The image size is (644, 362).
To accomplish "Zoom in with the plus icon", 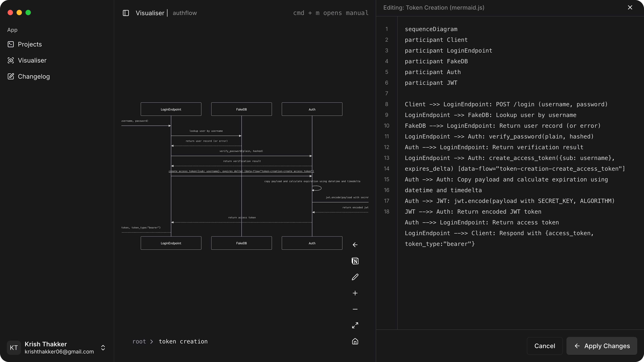I will click(355, 293).
